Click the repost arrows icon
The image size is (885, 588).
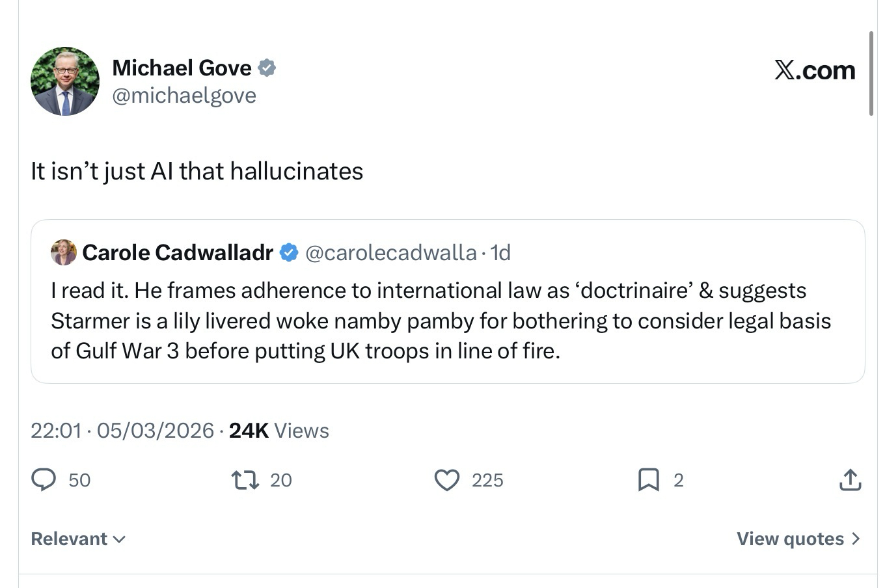pyautogui.click(x=245, y=480)
